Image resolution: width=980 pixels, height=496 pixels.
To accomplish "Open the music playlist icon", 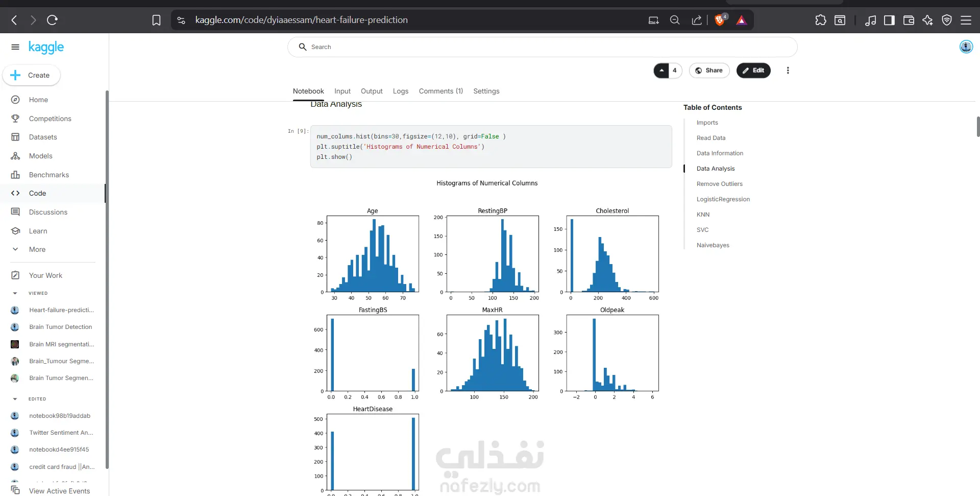I will 871,20.
